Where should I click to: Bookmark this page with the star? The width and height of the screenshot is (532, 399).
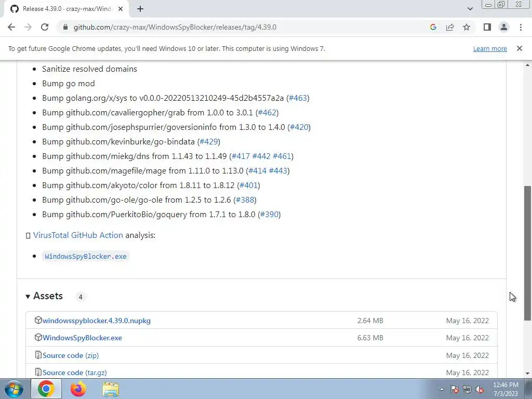(x=467, y=27)
